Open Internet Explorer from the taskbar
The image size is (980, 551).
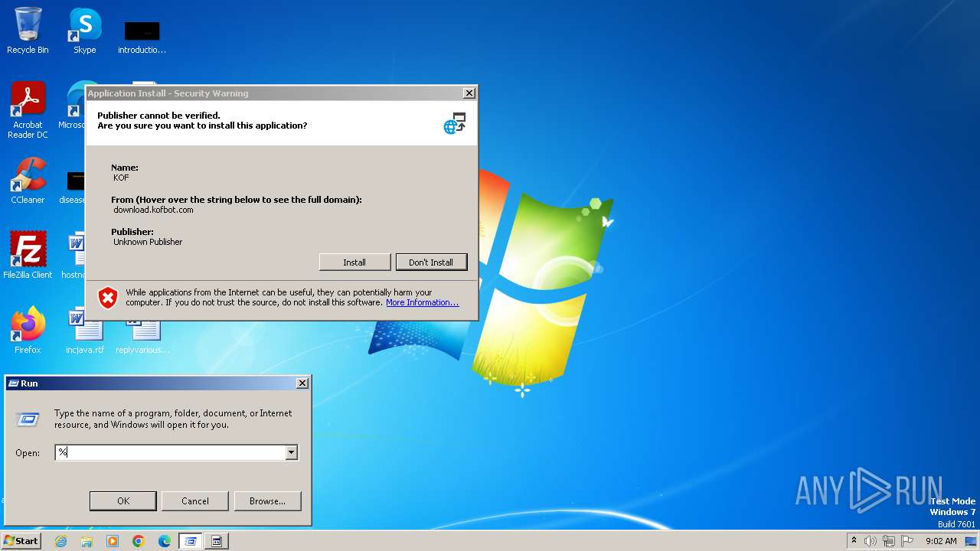[x=61, y=541]
